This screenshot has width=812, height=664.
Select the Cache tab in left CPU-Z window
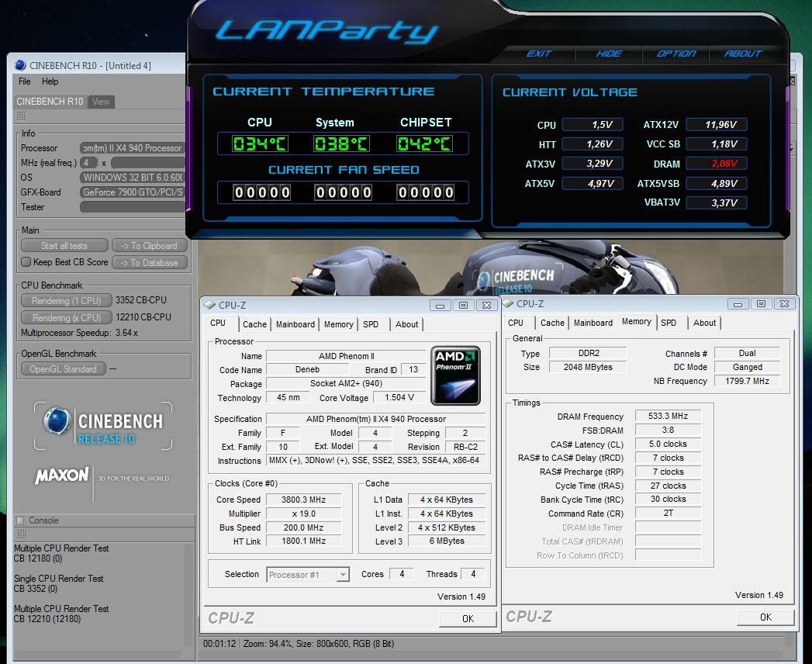coord(254,324)
